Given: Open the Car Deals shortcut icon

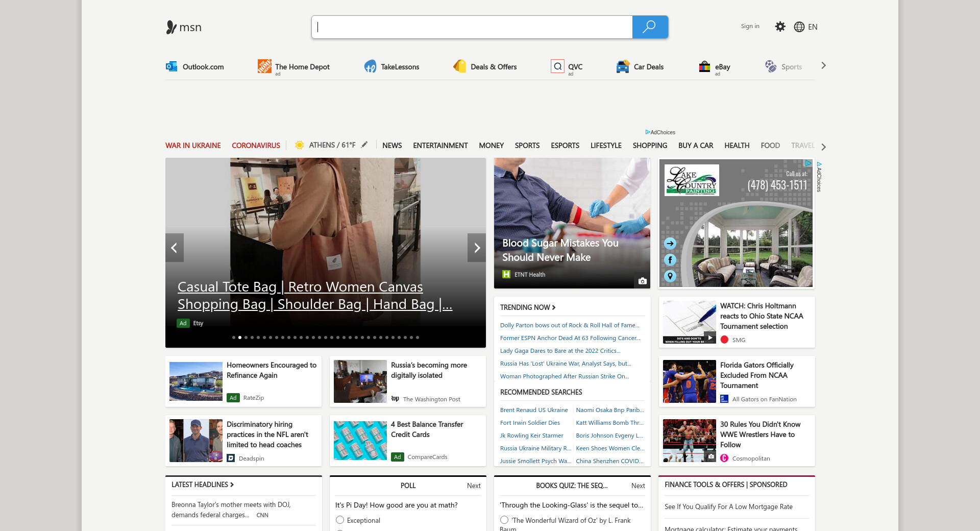Looking at the screenshot, I should pyautogui.click(x=623, y=66).
